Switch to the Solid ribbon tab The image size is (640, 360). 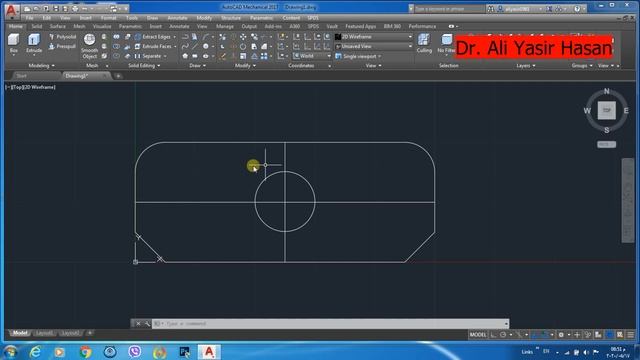pyautogui.click(x=37, y=27)
